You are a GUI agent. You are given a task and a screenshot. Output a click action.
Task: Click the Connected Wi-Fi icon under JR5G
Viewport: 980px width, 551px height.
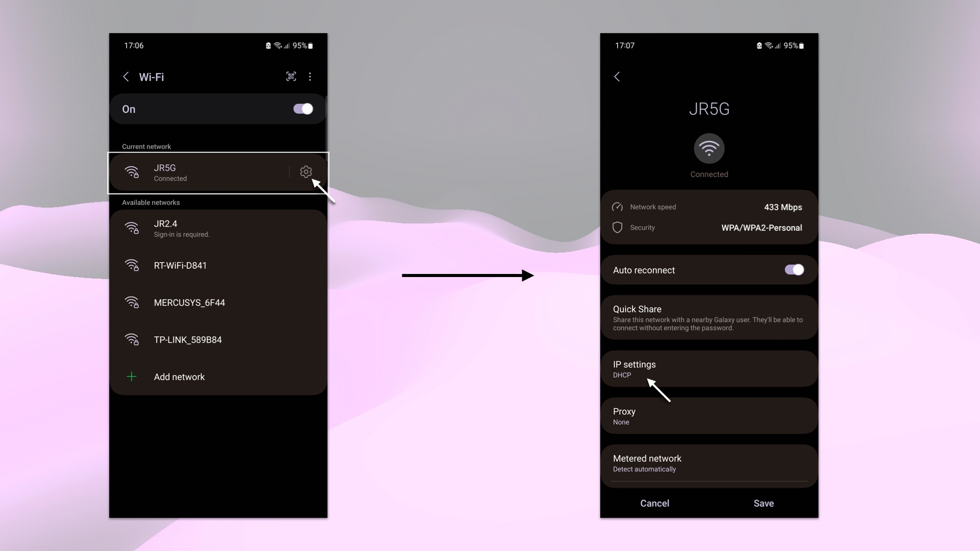pos(709,148)
